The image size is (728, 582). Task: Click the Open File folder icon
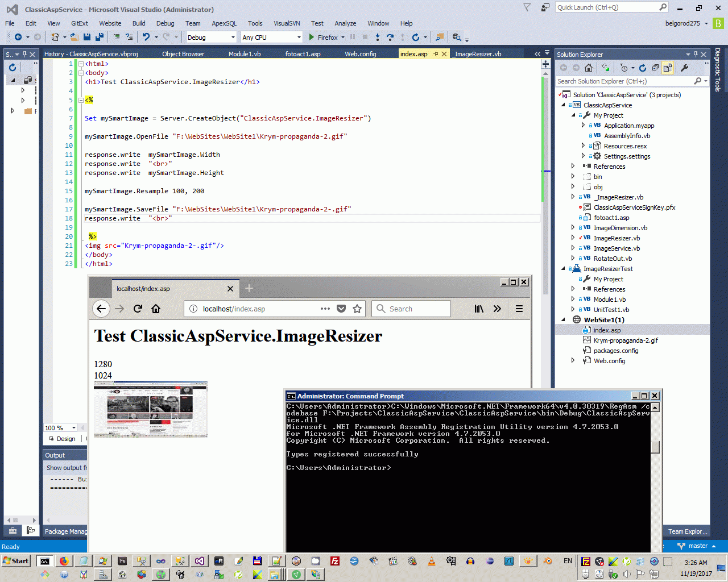click(x=74, y=37)
